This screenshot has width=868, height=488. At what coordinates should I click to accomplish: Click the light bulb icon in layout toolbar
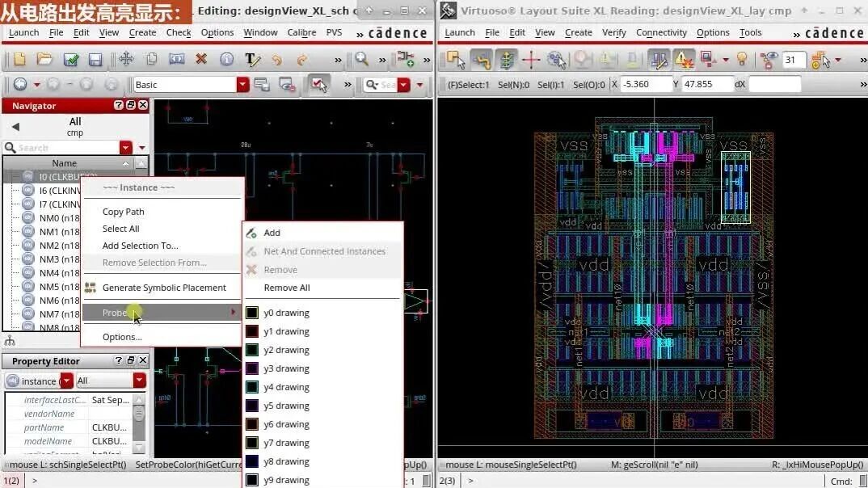coord(742,59)
